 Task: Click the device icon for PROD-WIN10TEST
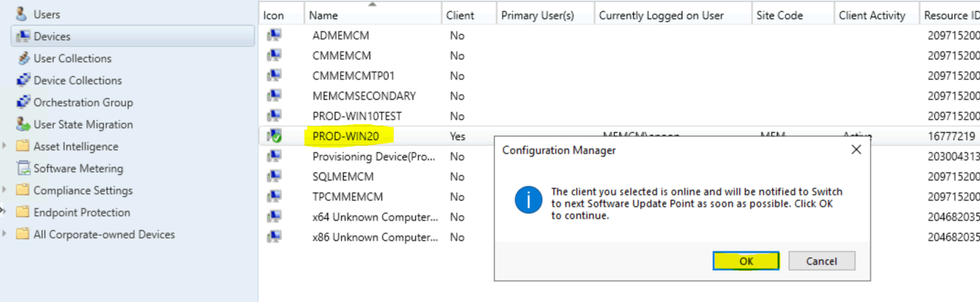pos(274,116)
